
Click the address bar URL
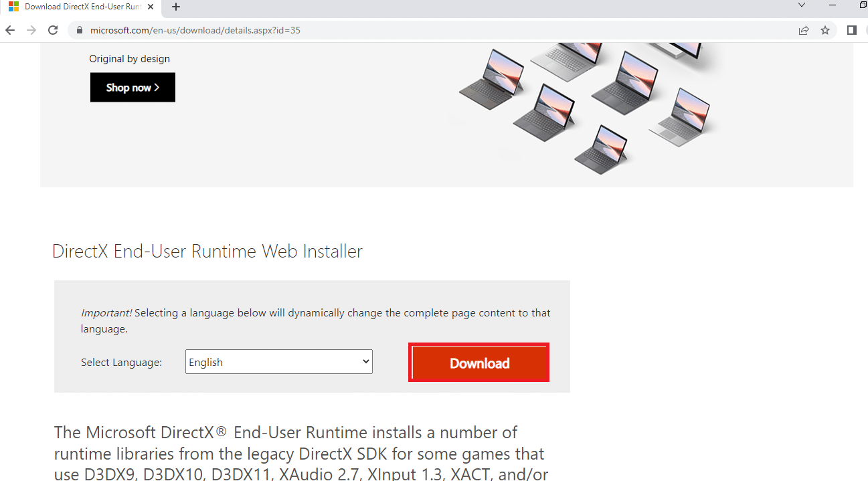195,30
